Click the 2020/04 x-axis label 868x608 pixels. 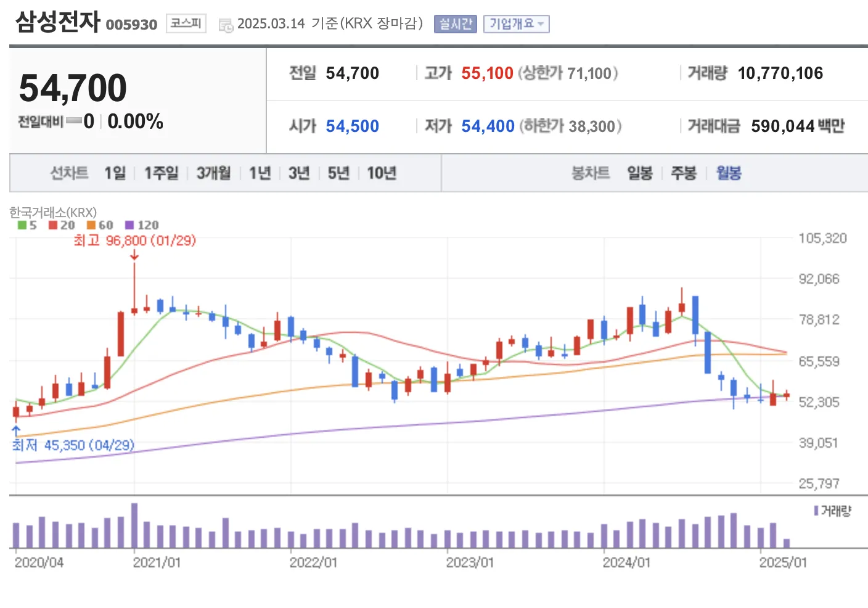[39, 562]
